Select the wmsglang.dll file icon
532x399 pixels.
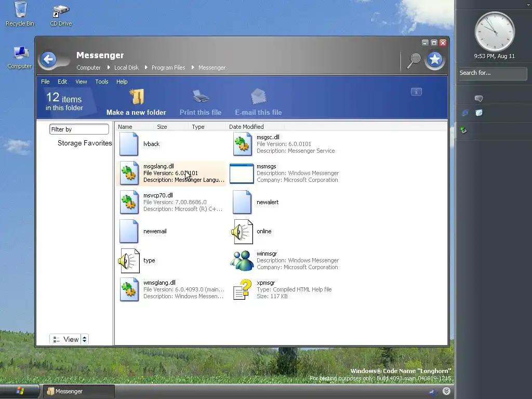tap(129, 290)
